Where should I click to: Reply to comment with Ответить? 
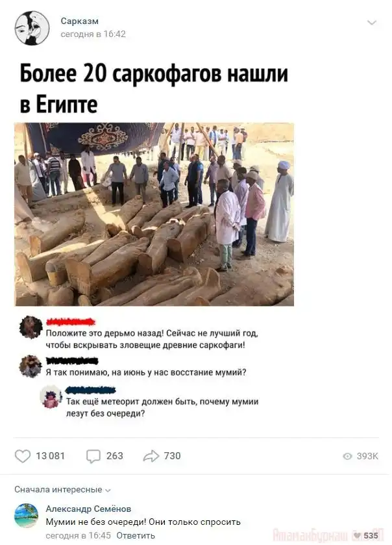point(136,536)
